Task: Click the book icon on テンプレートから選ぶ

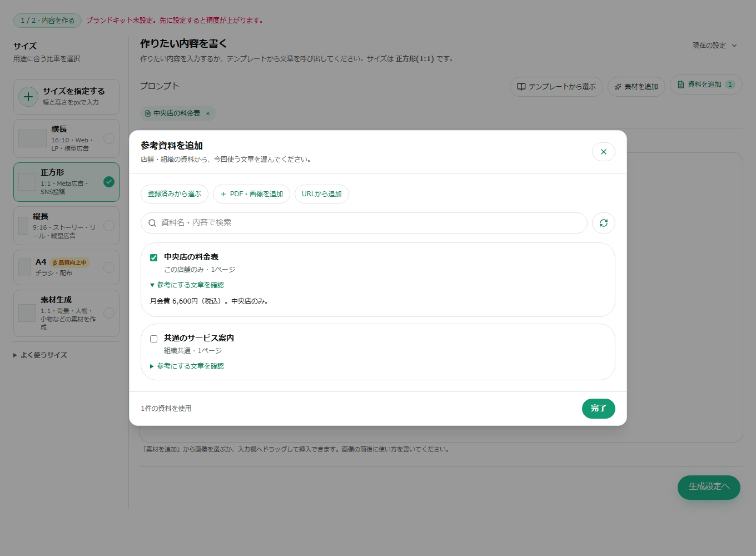Action: (521, 87)
